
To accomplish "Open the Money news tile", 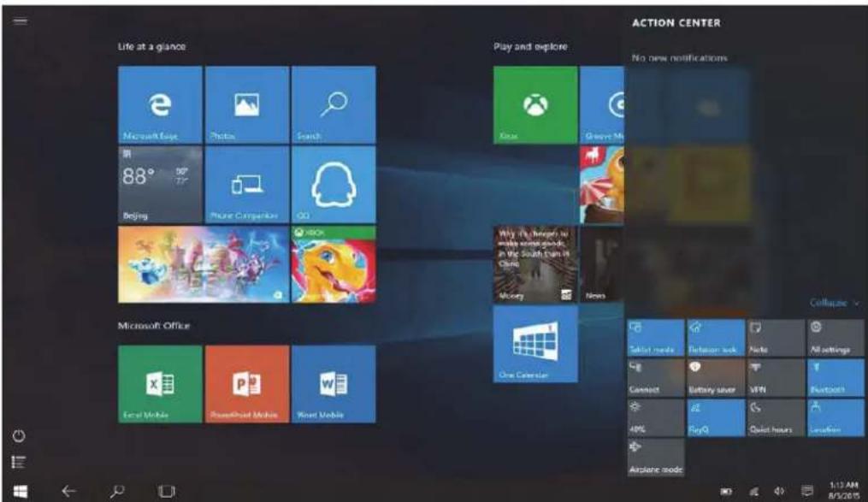I will coord(535,264).
